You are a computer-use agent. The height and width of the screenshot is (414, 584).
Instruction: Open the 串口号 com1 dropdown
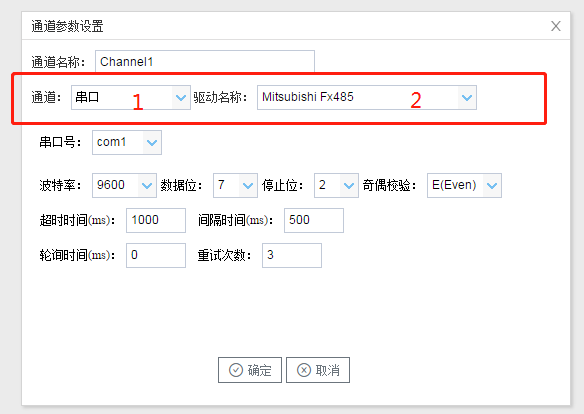coord(127,142)
